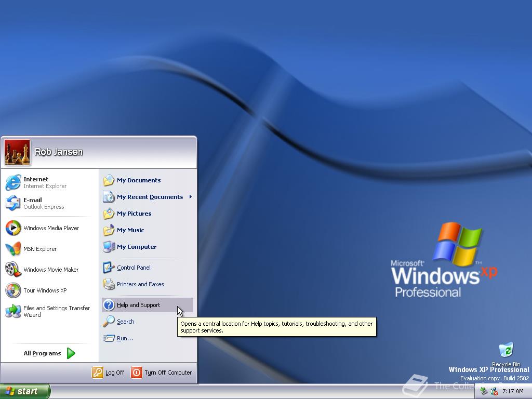Viewport: 532px width, 399px height.
Task: Click the chess user account picture
Action: (17, 152)
